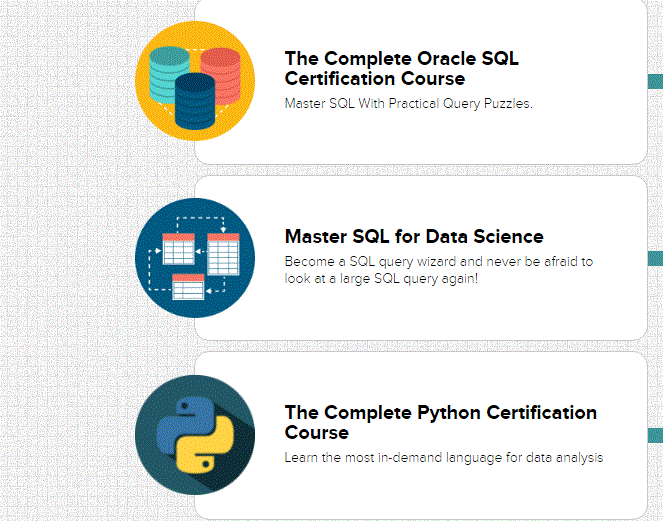Click the SQL tables diagram icon
This screenshot has width=663, height=521.
point(195,258)
